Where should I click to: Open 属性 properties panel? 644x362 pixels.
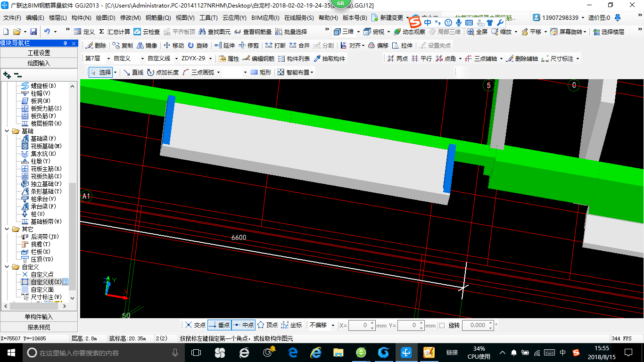pos(229,59)
